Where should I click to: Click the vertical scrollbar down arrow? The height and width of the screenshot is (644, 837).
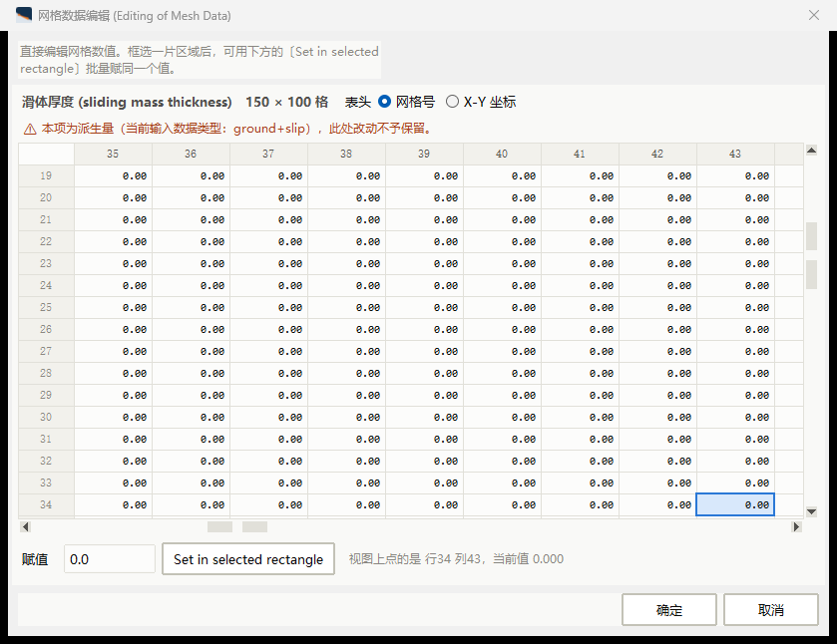point(811,511)
